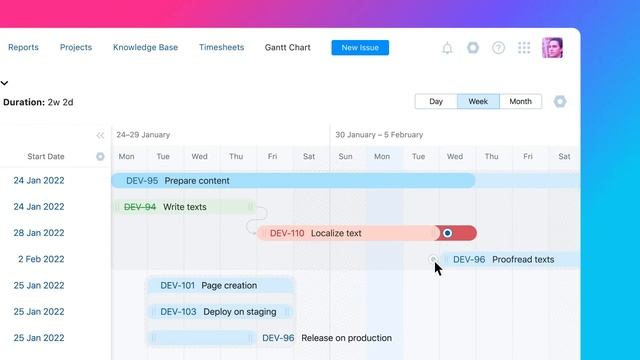640x360 pixels.
Task: Open the user profile avatar
Action: click(553, 48)
